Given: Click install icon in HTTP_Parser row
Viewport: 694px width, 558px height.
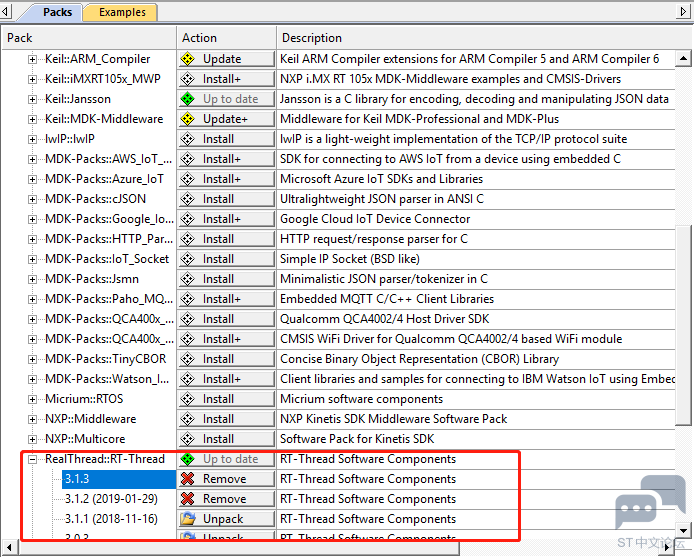Looking at the screenshot, I should coord(188,239).
